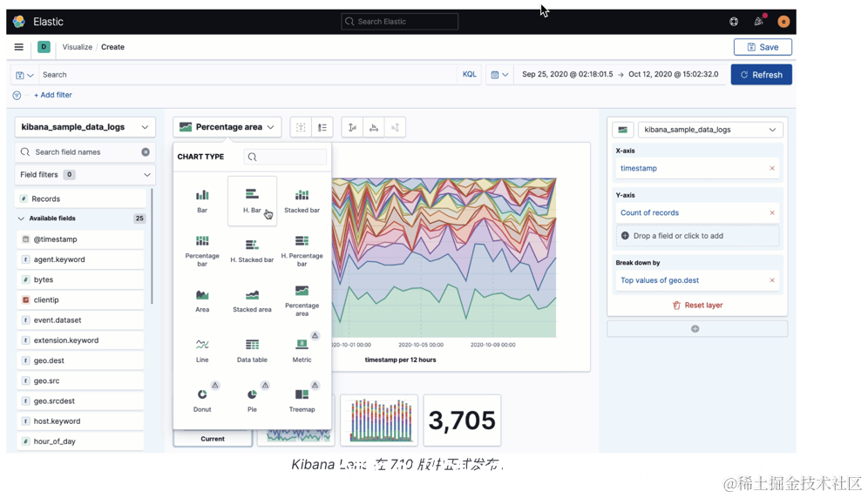Focus the Search Elastic global field
This screenshot has height=498, width=868.
pyautogui.click(x=400, y=22)
